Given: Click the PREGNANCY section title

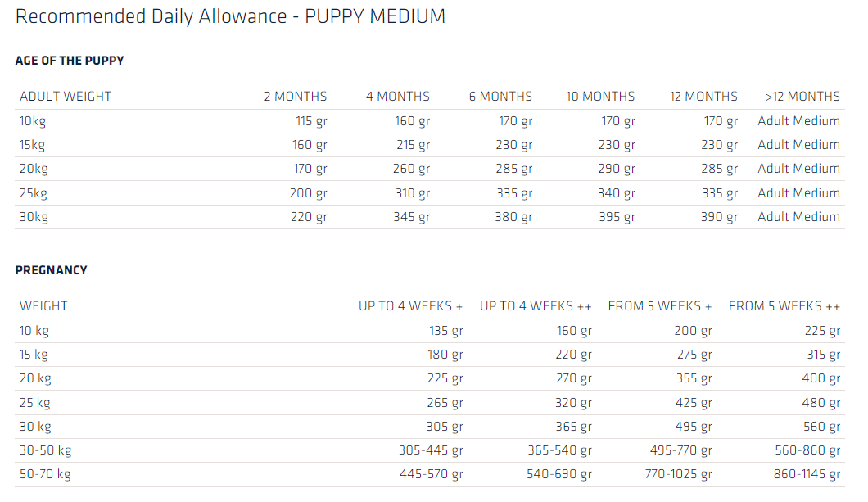Looking at the screenshot, I should point(51,270).
